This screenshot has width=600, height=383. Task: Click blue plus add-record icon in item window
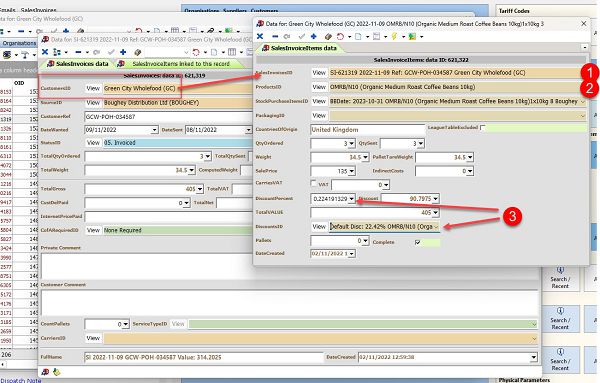(314, 36)
